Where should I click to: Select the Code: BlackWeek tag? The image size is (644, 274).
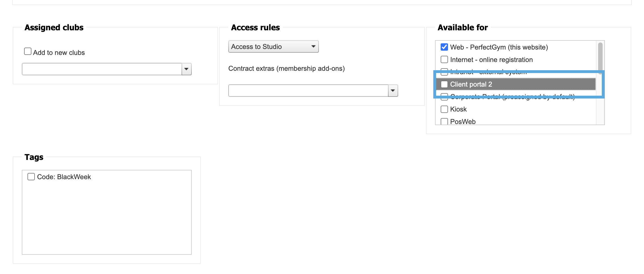coord(31,177)
